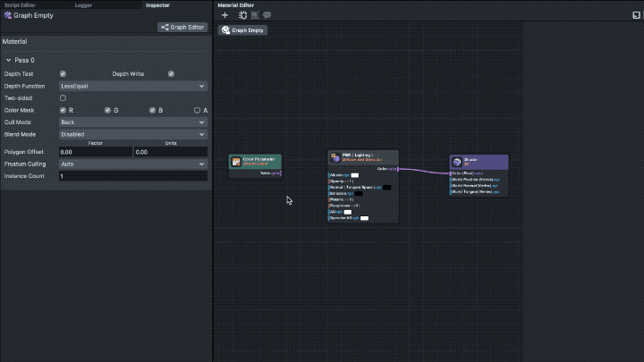Select the Shader node icon
Screen dimensions: 644x362
tap(457, 162)
